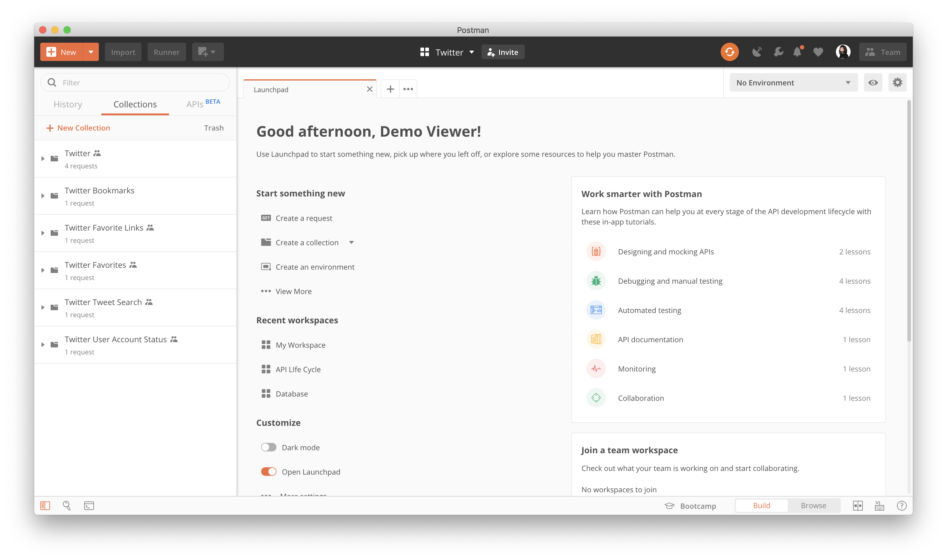Open My Workspace from recent workspaces
The height and width of the screenshot is (560, 947).
[293, 345]
